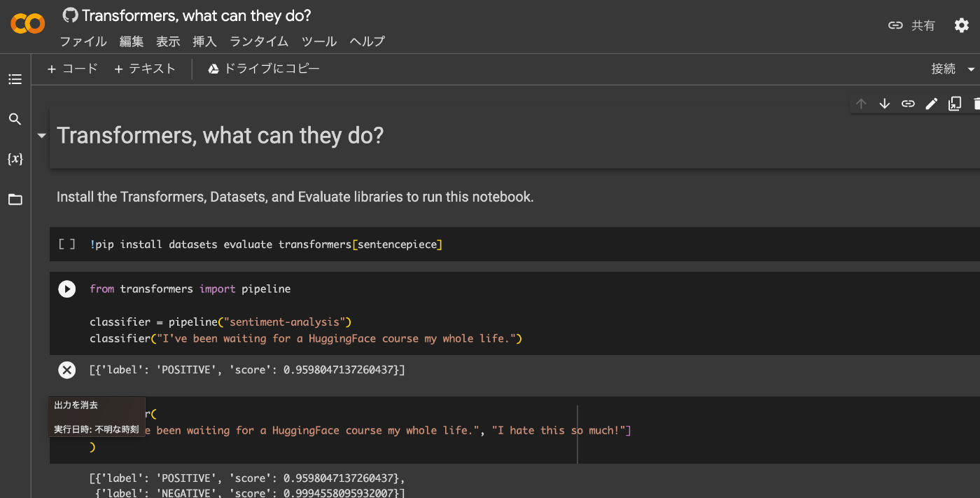Open the 挿入 menu
This screenshot has height=498, width=980.
pyautogui.click(x=204, y=41)
